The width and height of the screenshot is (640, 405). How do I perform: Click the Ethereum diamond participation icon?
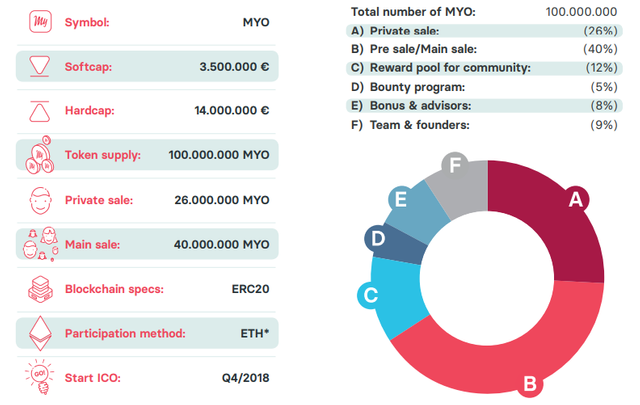coord(40,334)
